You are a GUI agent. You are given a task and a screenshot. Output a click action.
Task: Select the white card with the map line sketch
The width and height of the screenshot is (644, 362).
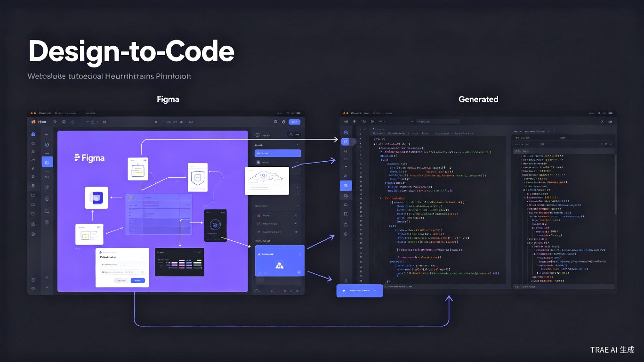[x=266, y=181]
